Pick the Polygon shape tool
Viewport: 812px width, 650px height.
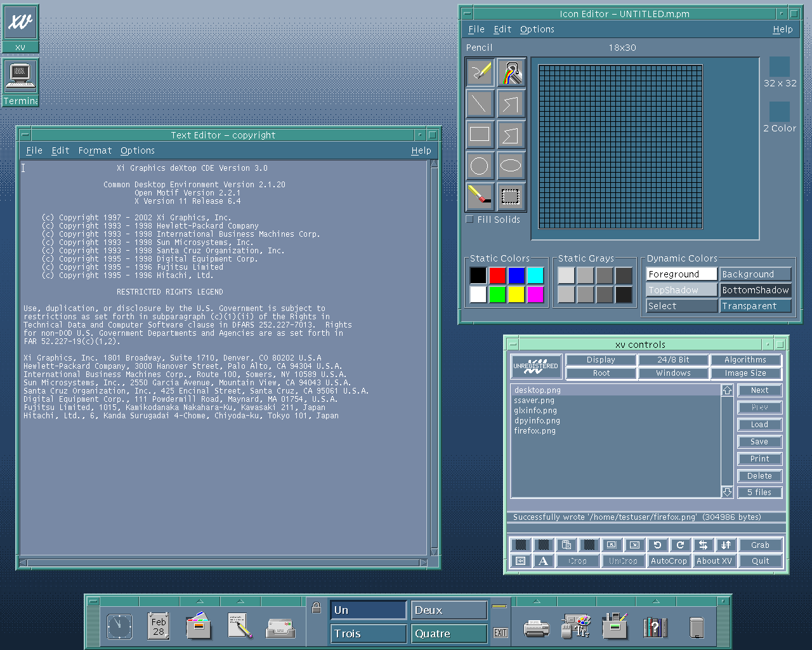511,134
